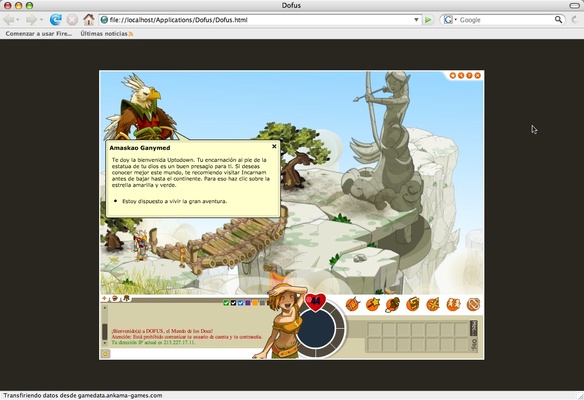
Task: Click the 'Tu dirección IP actual' chat line
Action: click(x=153, y=342)
